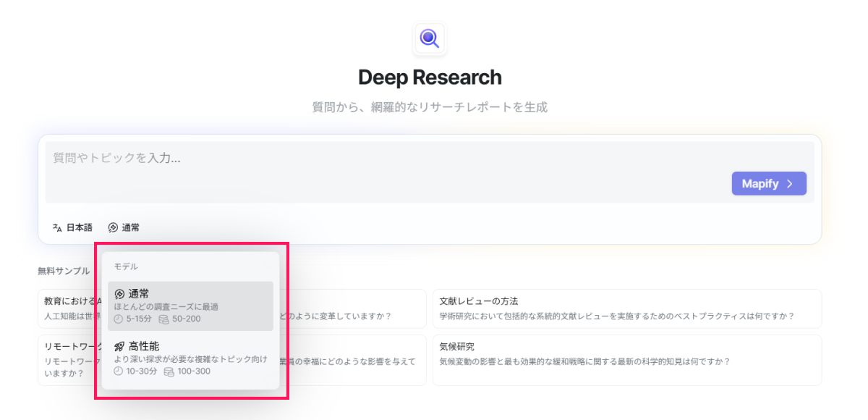
Task: Open the 文献レビューの方法 sample card
Action: [626, 308]
